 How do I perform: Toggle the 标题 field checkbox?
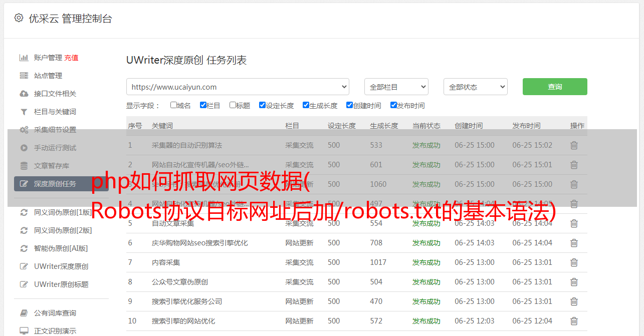[233, 105]
